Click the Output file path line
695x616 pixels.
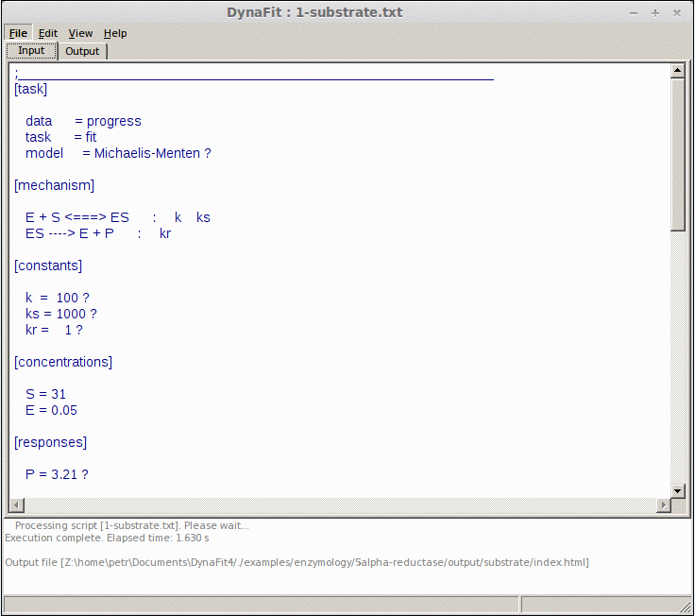point(297,562)
